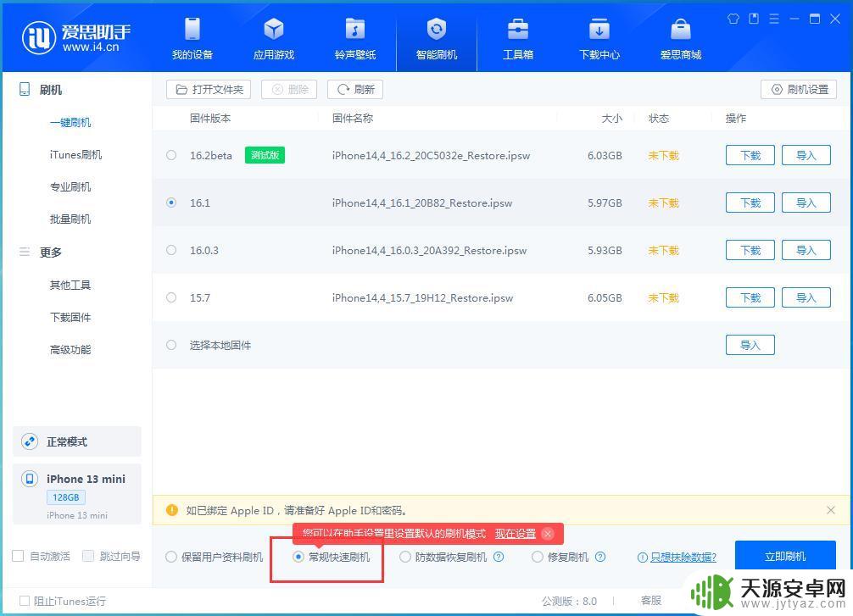This screenshot has width=853, height=616.
Task: Click the orange warning icon in Apple ID notice
Action: (x=172, y=510)
